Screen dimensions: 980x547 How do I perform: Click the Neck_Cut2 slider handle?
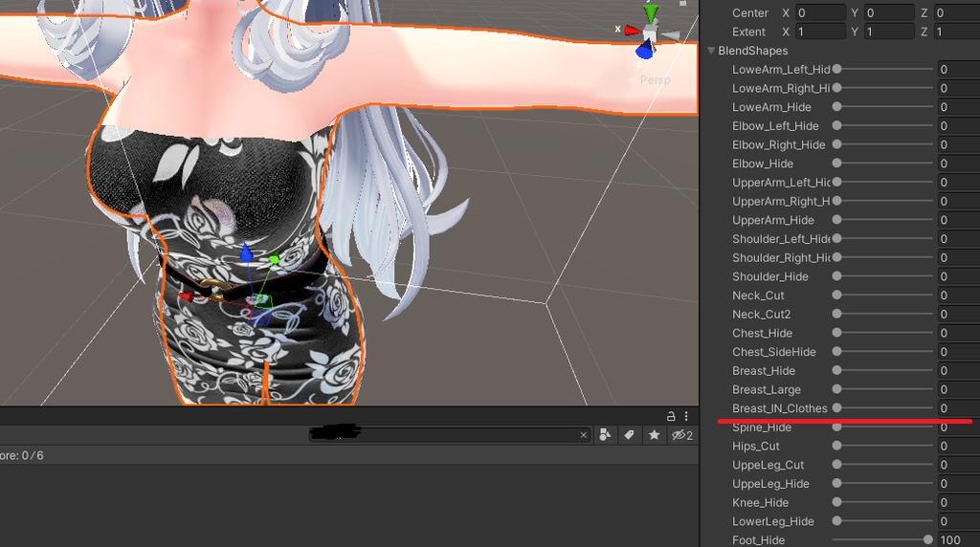[836, 314]
